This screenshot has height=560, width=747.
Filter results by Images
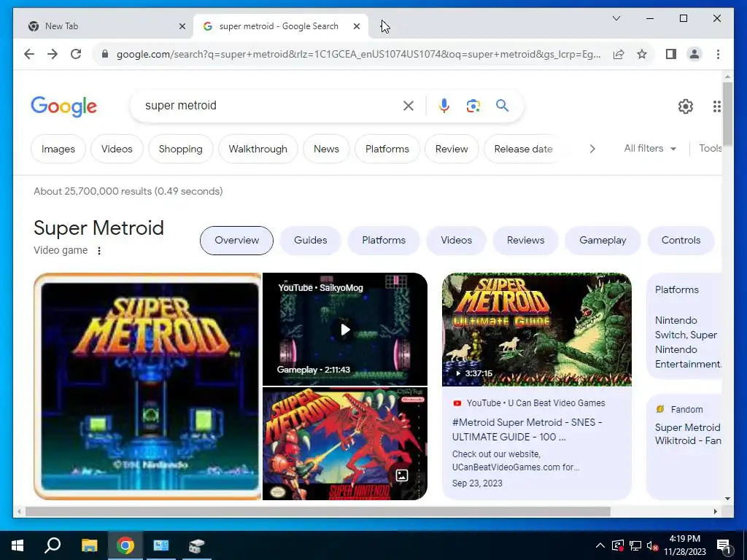(x=58, y=149)
